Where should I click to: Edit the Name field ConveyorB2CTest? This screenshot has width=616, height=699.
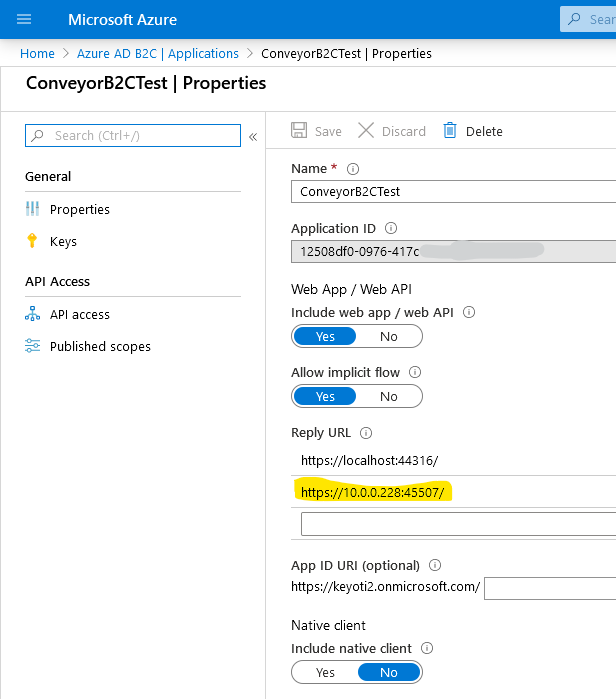click(453, 192)
